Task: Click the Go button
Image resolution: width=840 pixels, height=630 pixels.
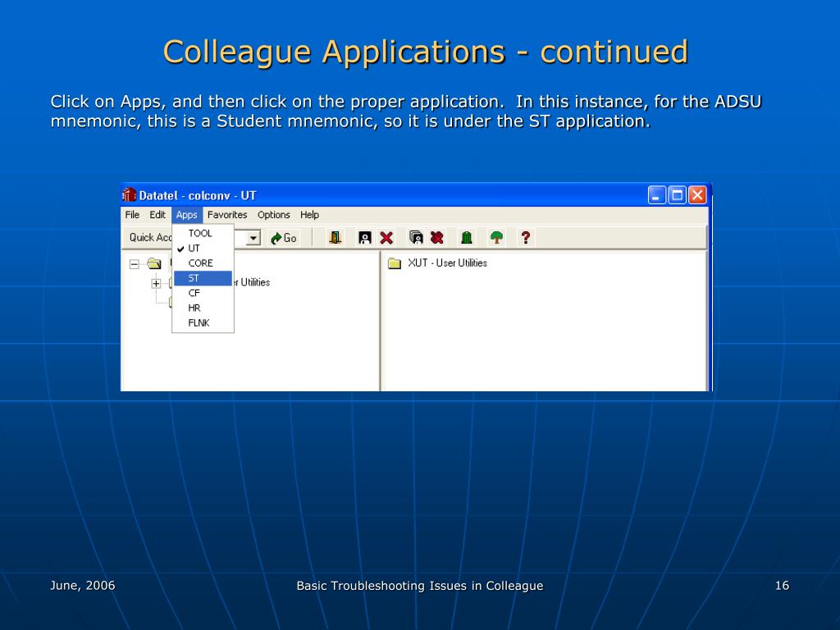Action: click(284, 238)
